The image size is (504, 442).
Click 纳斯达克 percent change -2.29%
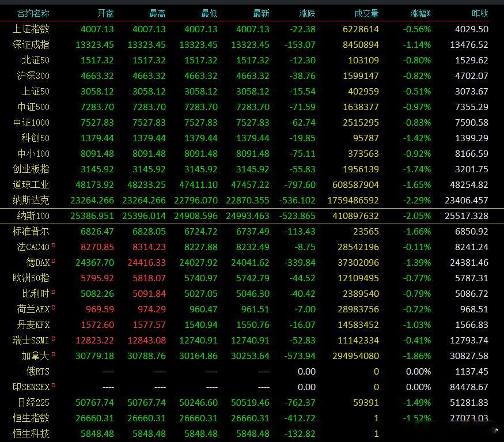pos(417,201)
